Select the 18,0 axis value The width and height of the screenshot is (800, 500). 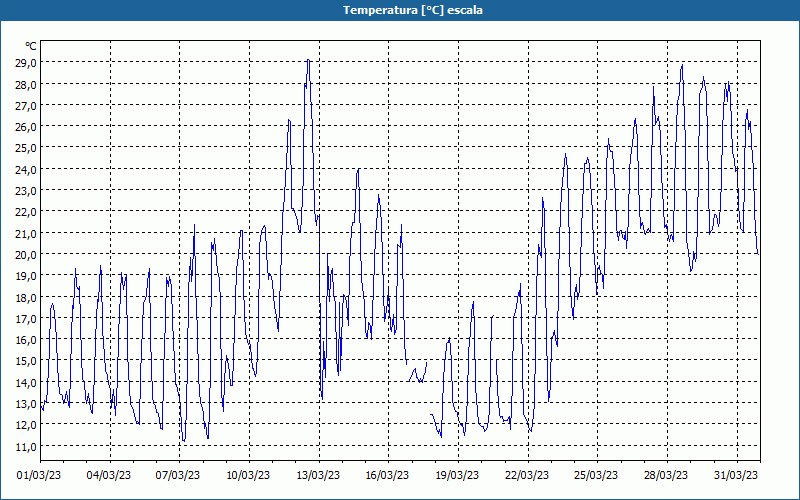[26, 297]
